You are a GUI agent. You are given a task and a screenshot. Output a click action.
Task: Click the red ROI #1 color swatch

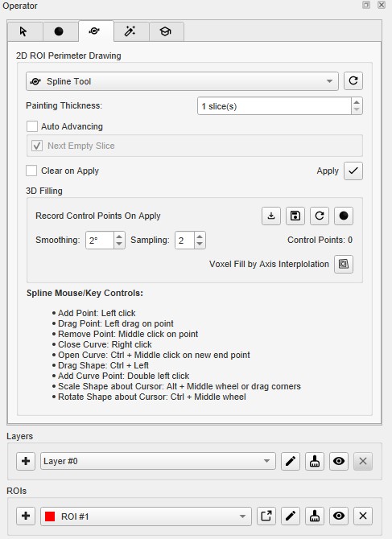click(x=50, y=516)
